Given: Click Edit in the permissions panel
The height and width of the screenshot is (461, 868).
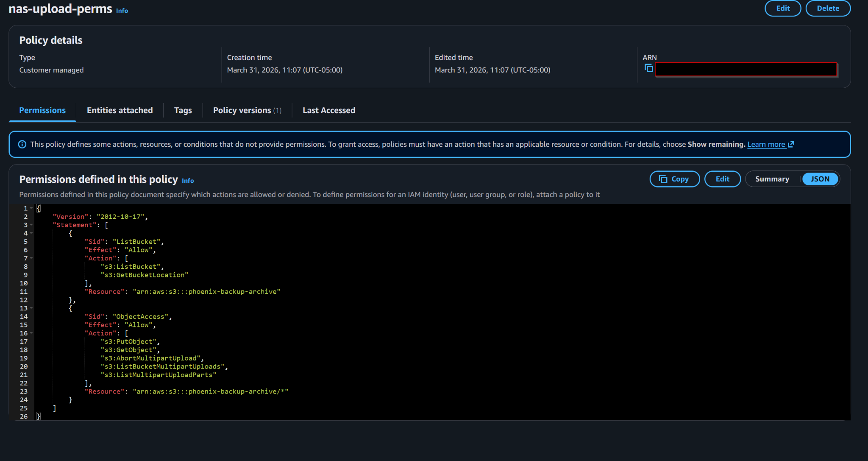Looking at the screenshot, I should (x=722, y=179).
